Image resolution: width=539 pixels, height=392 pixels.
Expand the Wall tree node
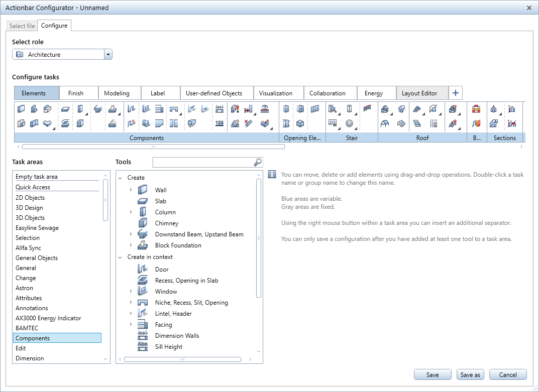point(131,190)
